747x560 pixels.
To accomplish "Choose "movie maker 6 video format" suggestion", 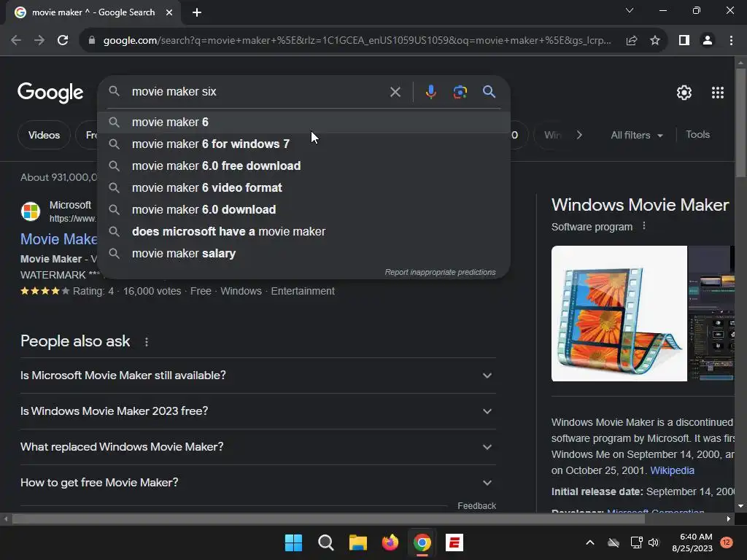I will click(304, 188).
